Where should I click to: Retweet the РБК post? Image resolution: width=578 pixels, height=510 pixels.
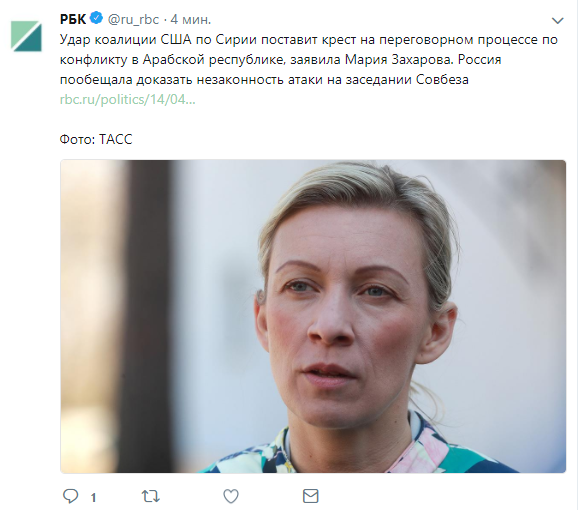click(151, 496)
